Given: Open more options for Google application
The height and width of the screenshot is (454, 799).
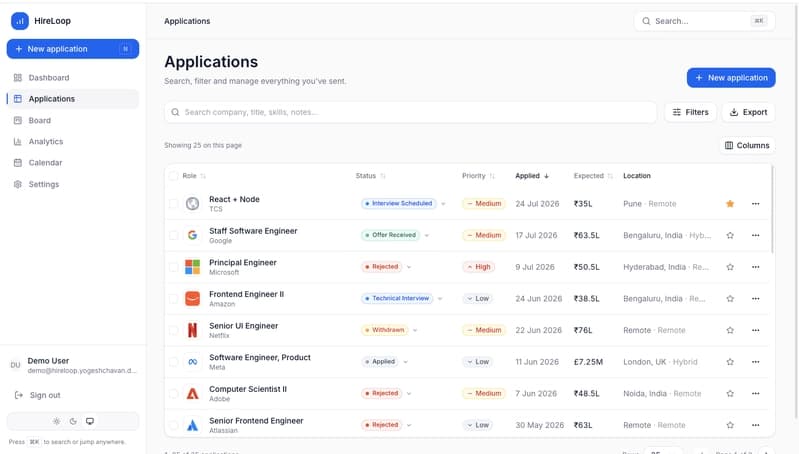Looking at the screenshot, I should coord(756,235).
